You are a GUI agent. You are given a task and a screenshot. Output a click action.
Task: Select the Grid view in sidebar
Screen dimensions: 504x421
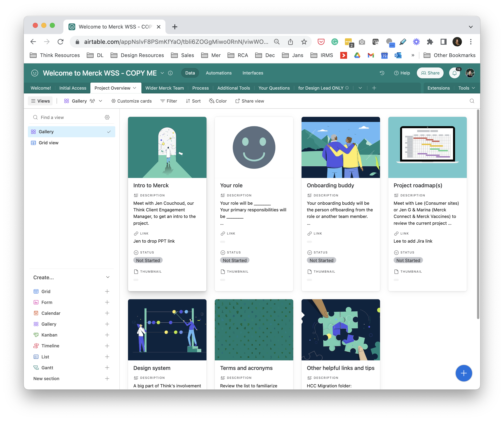click(x=71, y=143)
